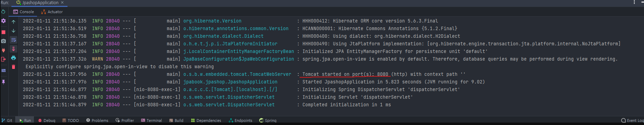The width and height of the screenshot is (644, 125).
Task: Print the console output with the printer icon
Action: point(13,58)
